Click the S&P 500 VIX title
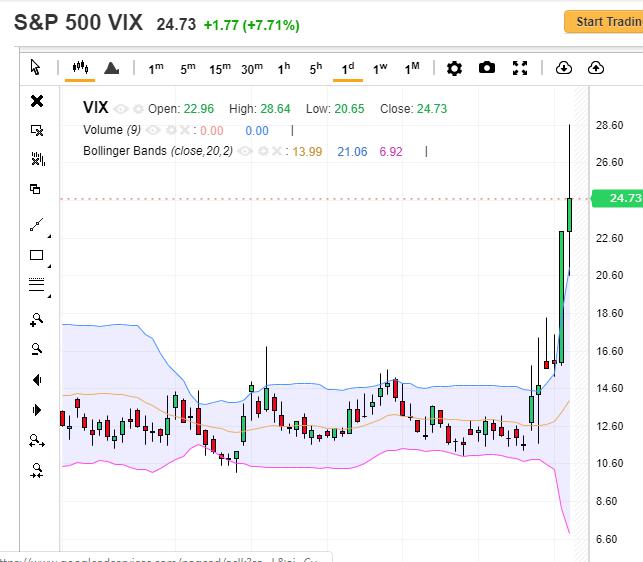This screenshot has width=643, height=562. point(78,22)
